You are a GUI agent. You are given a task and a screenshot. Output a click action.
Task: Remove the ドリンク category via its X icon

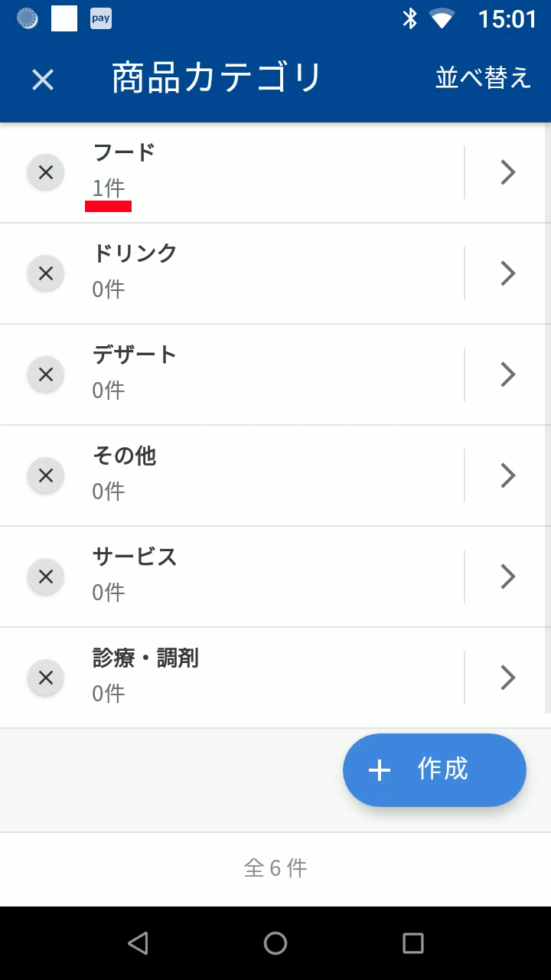tap(46, 273)
